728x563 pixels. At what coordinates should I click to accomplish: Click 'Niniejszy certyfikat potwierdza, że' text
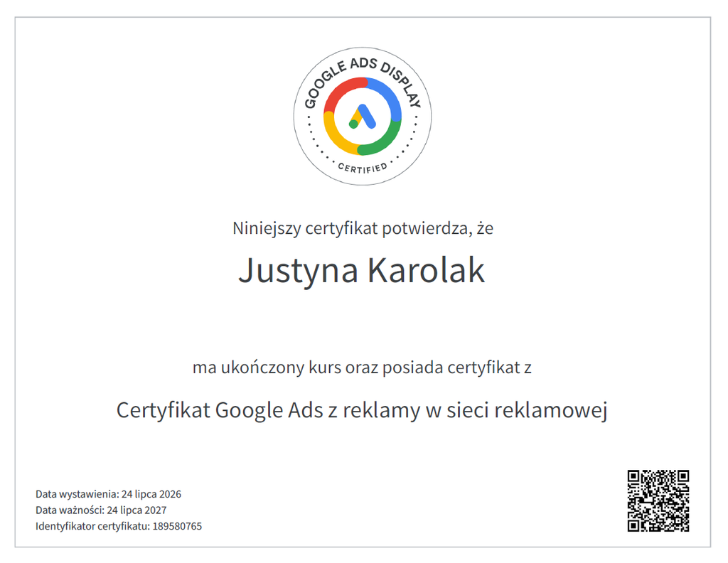click(x=363, y=228)
